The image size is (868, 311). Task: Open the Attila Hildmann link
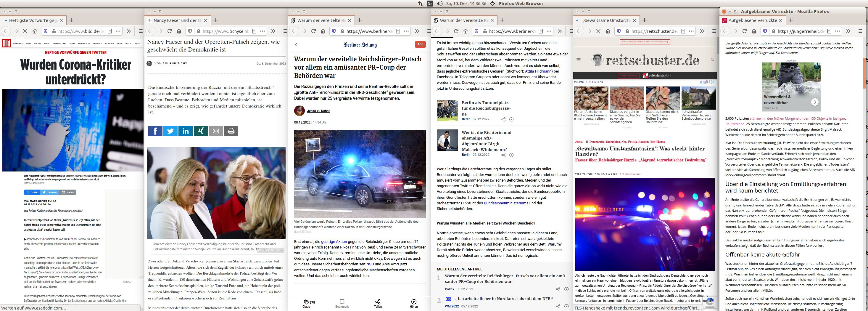pyautogui.click(x=538, y=71)
